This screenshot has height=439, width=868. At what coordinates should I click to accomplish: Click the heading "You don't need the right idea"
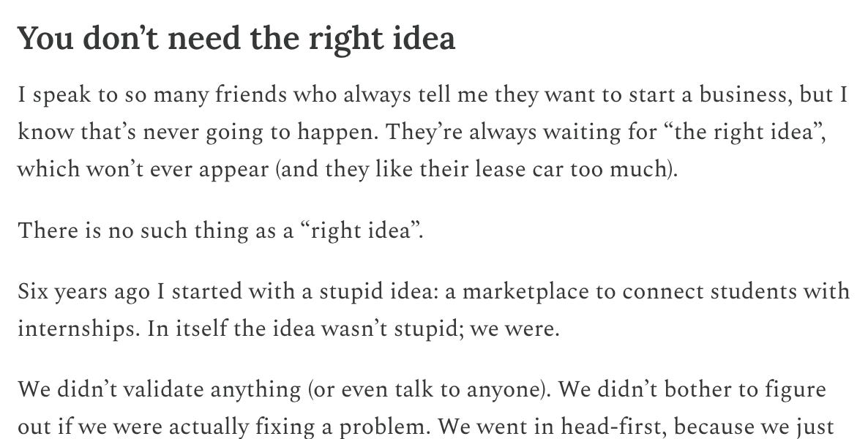(236, 38)
